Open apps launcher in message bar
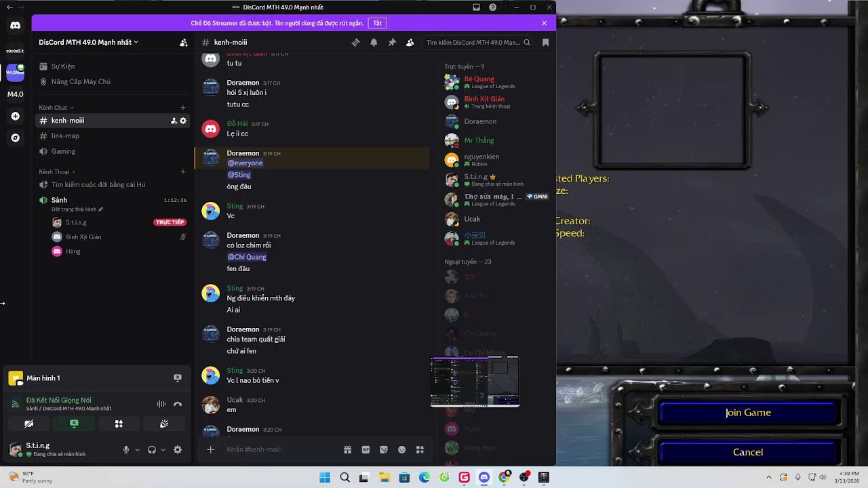Image resolution: width=868 pixels, height=488 pixels. 420,449
